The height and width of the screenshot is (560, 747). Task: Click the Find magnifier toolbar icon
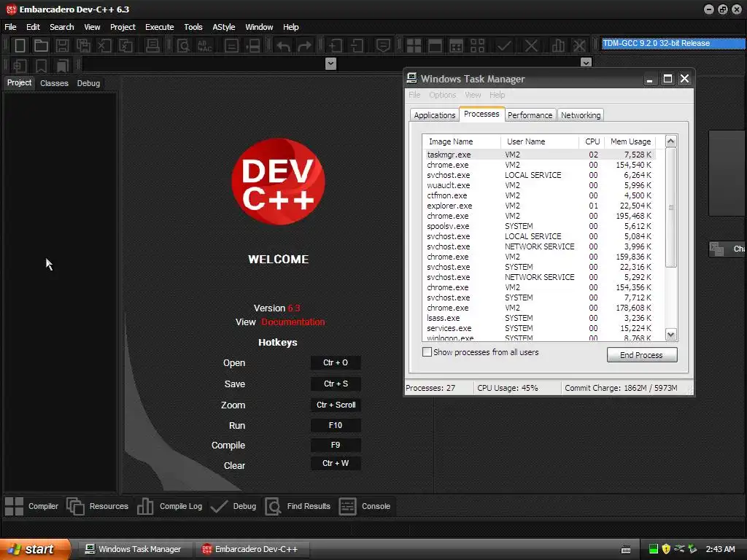pos(183,46)
